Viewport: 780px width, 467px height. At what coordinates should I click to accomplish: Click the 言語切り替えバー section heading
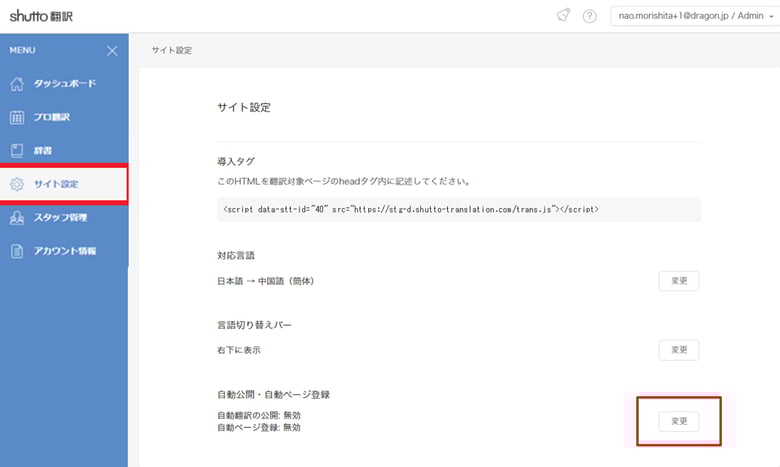[255, 325]
